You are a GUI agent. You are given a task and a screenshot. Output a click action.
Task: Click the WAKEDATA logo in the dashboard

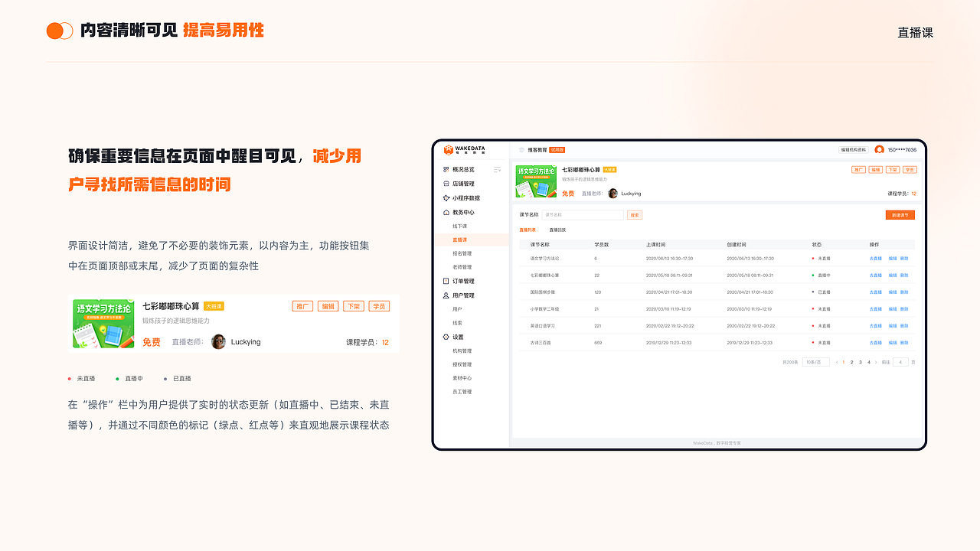coord(464,150)
